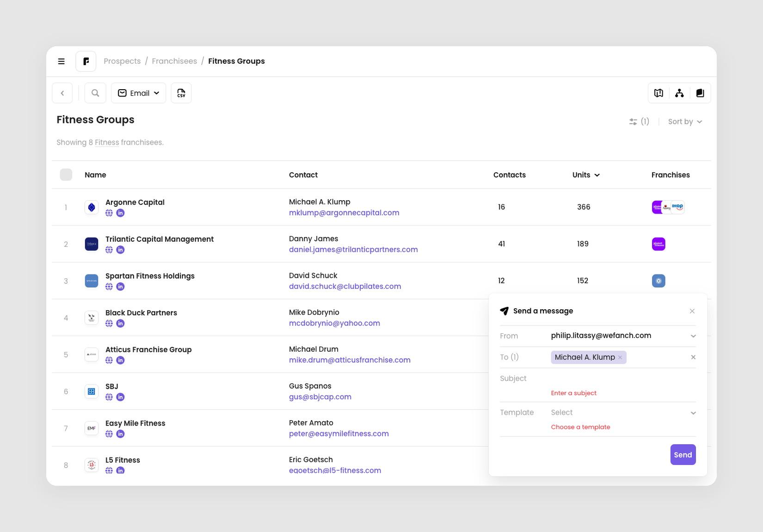This screenshot has height=532, width=763.
Task: Open search with the magnifier icon
Action: [95, 93]
